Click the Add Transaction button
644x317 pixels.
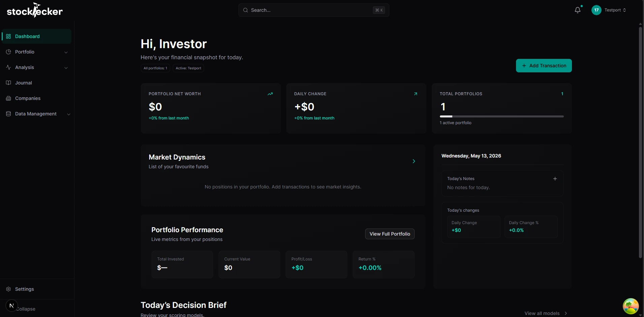point(544,66)
